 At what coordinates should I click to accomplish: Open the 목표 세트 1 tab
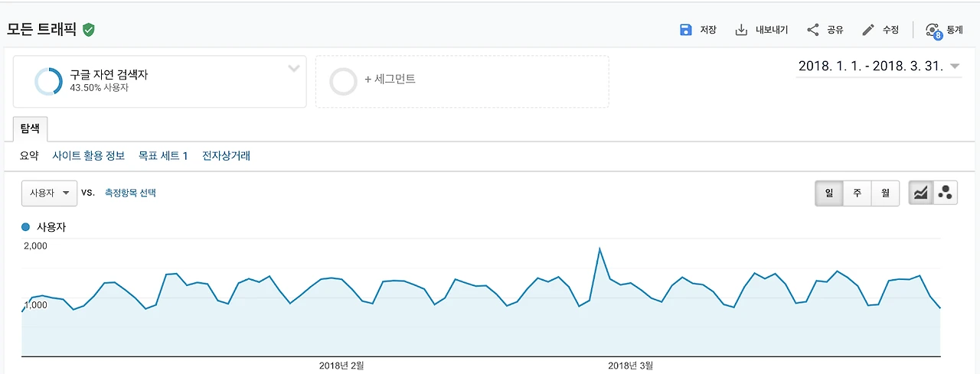pos(163,156)
